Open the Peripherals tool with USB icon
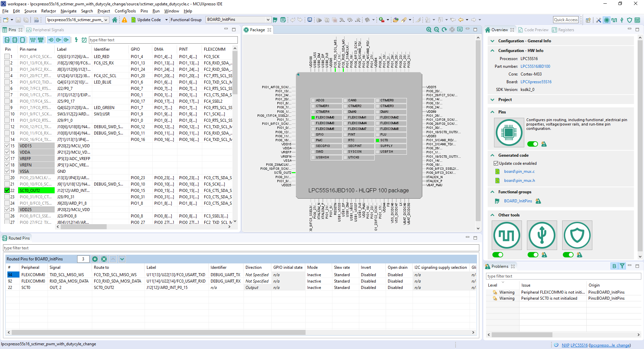Image resolution: width=644 pixels, height=349 pixels. pyautogui.click(x=542, y=235)
